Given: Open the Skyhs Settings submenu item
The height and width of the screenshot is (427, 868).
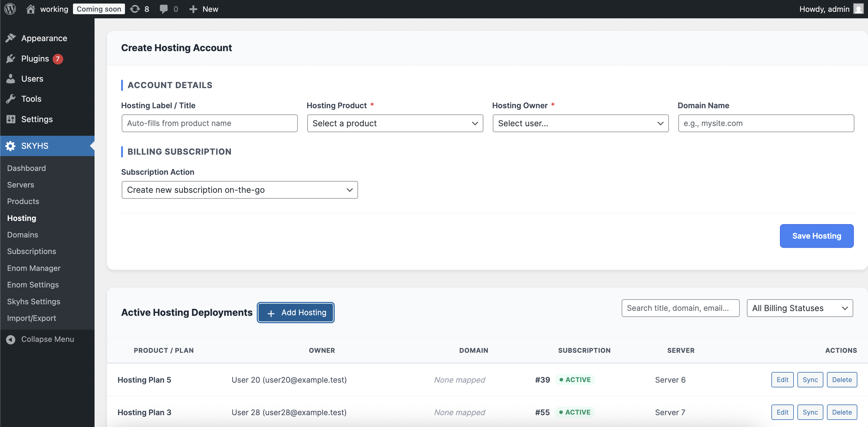Looking at the screenshot, I should click(34, 302).
